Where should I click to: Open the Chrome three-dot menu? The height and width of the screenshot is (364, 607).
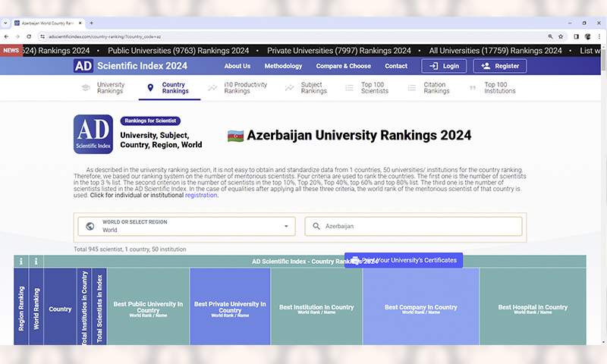point(599,36)
